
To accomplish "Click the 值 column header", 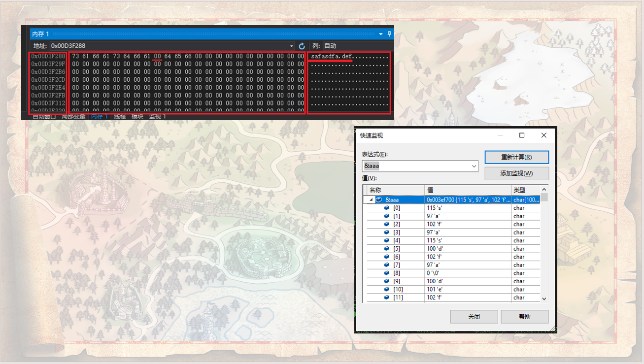I will point(468,190).
